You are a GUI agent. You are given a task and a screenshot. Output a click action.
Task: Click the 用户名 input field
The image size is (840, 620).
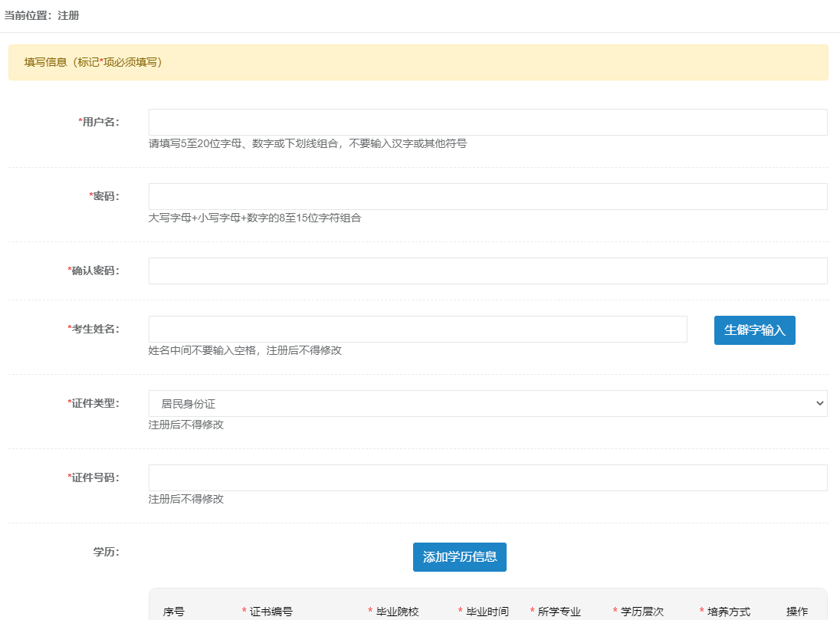coord(487,123)
